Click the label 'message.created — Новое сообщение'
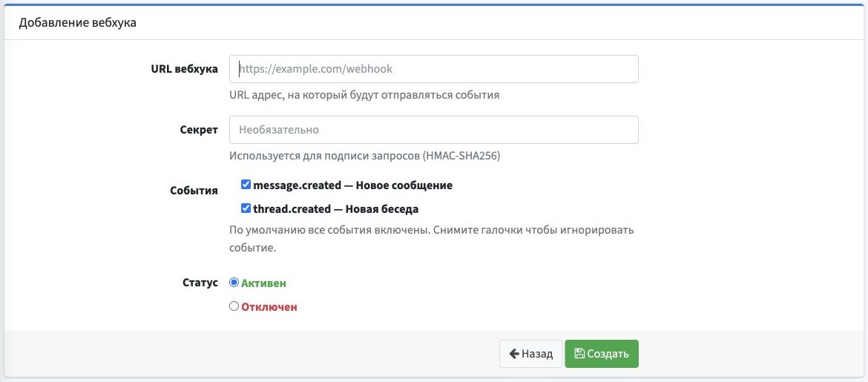The height and width of the screenshot is (382, 868). click(352, 185)
